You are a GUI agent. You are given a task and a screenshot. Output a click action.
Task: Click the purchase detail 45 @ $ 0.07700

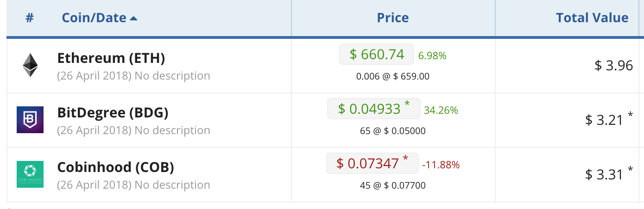(393, 185)
